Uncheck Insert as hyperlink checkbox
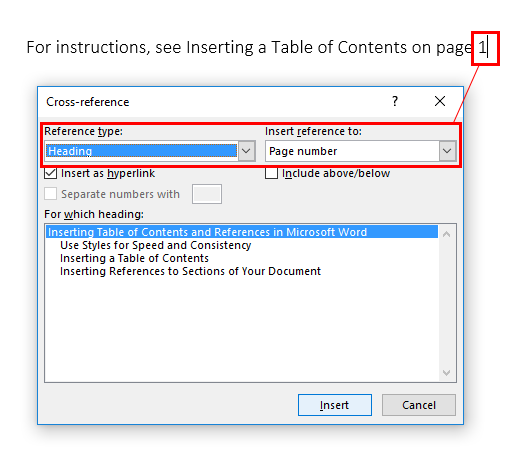524x452 pixels. coord(50,173)
